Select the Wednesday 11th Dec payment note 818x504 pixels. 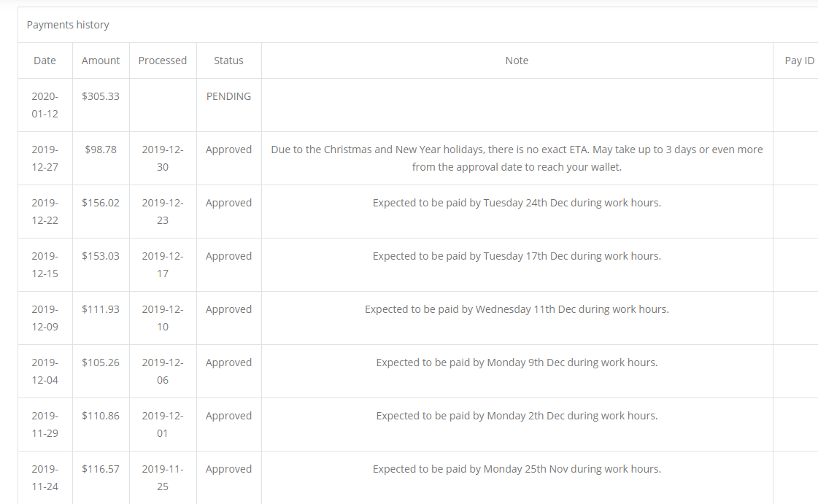point(517,309)
